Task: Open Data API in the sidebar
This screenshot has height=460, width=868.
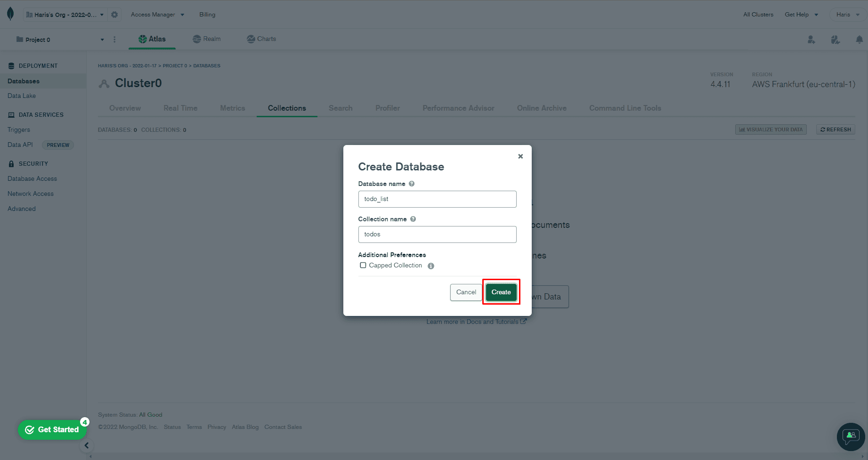Action: pos(20,145)
